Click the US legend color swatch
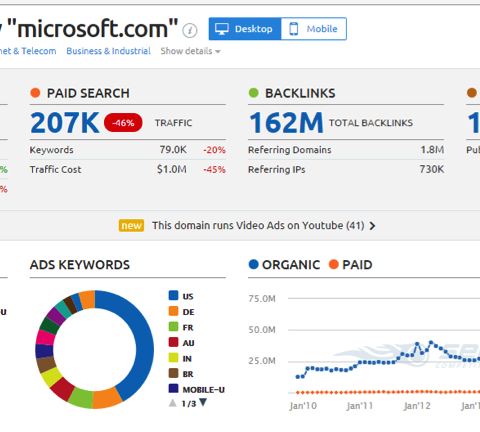The width and height of the screenshot is (480, 432). point(173,295)
